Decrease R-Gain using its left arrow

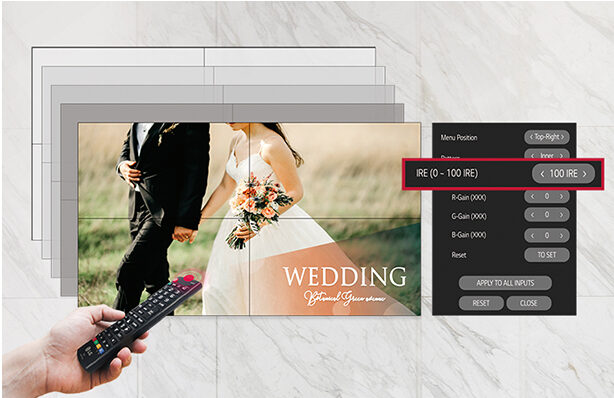[532, 196]
